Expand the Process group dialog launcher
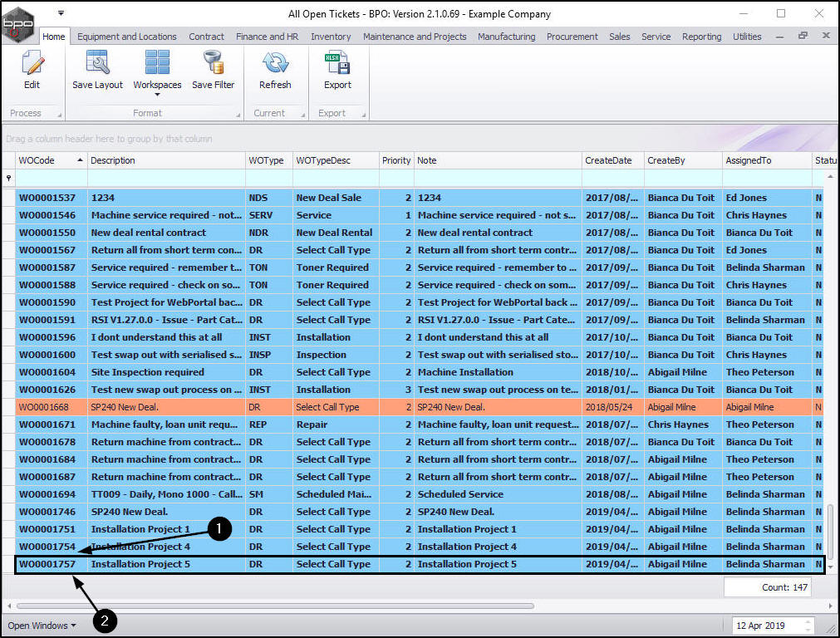The height and width of the screenshot is (638, 840). point(58,114)
